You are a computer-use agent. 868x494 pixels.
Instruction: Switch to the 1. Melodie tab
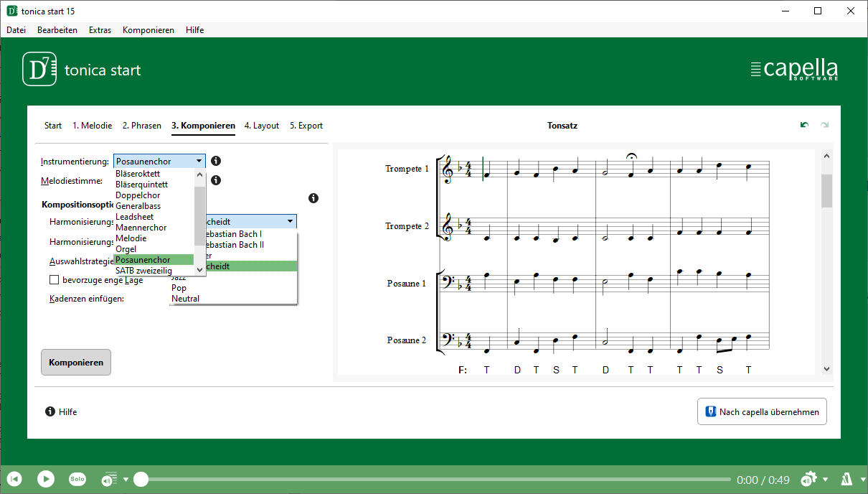pyautogui.click(x=93, y=126)
